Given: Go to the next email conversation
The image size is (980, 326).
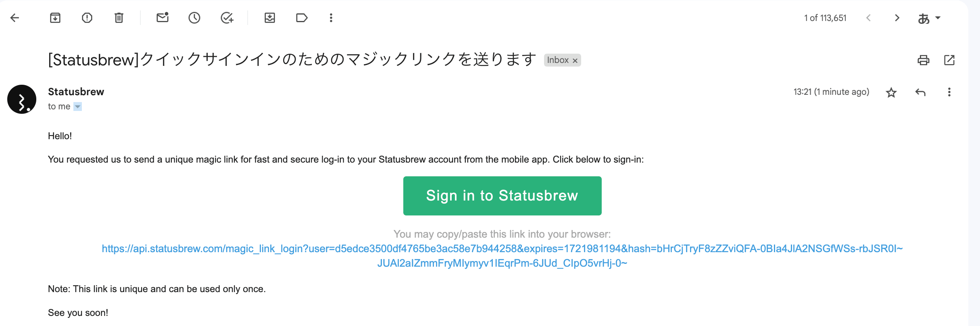Looking at the screenshot, I should (x=897, y=18).
